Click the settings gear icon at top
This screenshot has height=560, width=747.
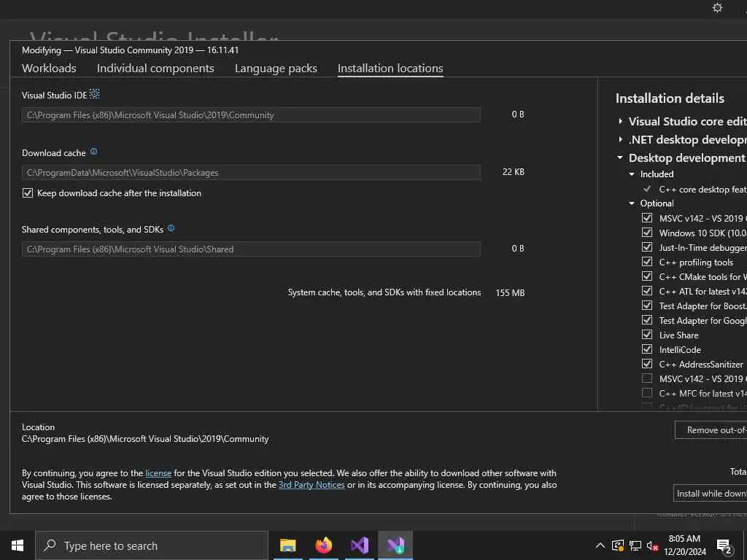point(717,8)
